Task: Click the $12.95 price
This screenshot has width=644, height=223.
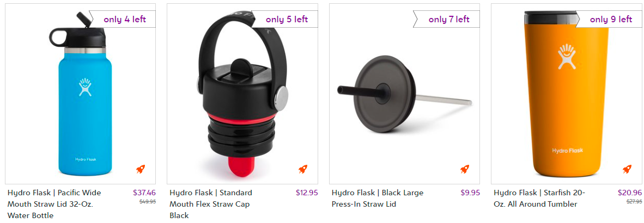Action: click(x=306, y=193)
